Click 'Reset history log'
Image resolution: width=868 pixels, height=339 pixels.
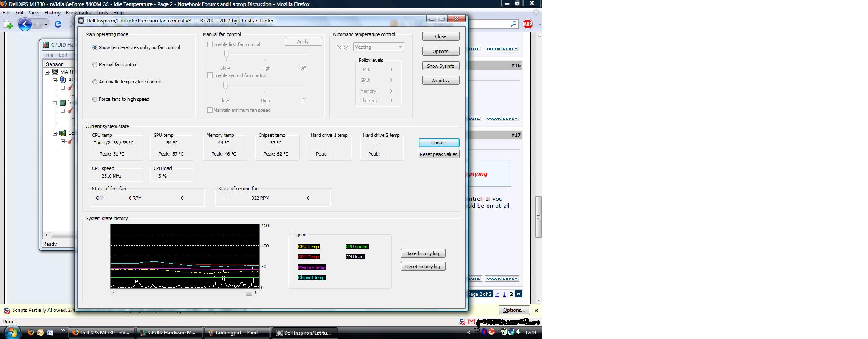423,267
